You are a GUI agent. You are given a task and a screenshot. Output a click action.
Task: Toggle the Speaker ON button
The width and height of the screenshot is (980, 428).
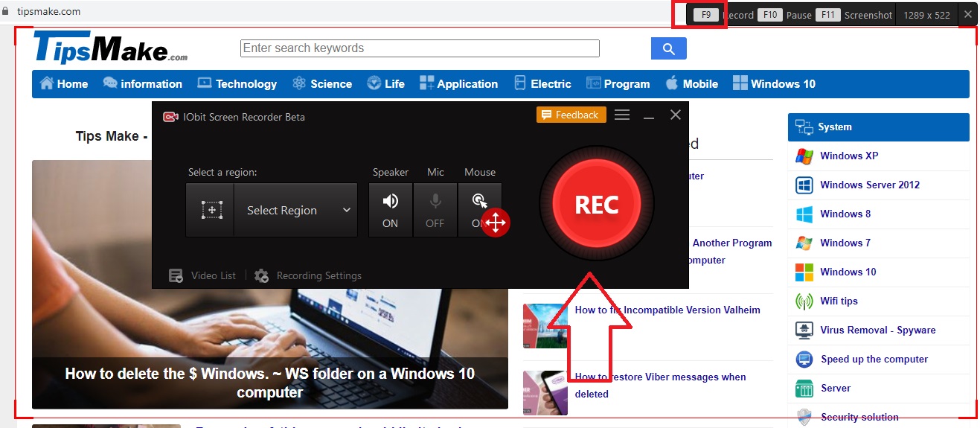tap(391, 210)
